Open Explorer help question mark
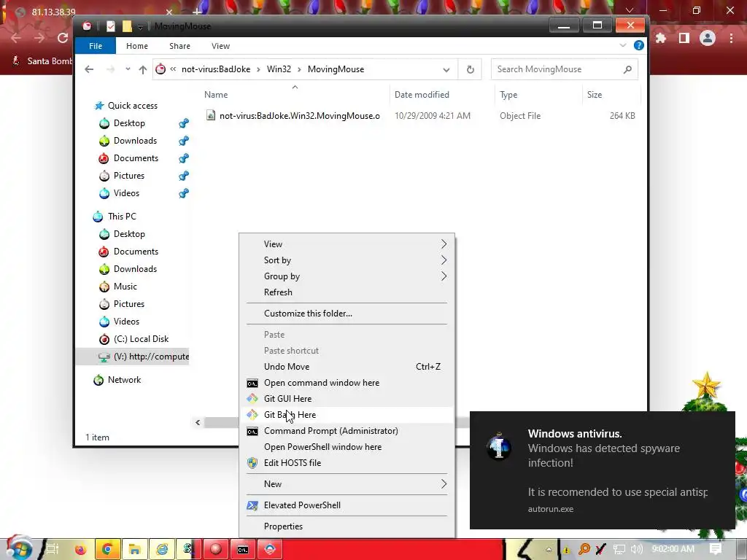Viewport: 747px width, 560px height. 639,45
